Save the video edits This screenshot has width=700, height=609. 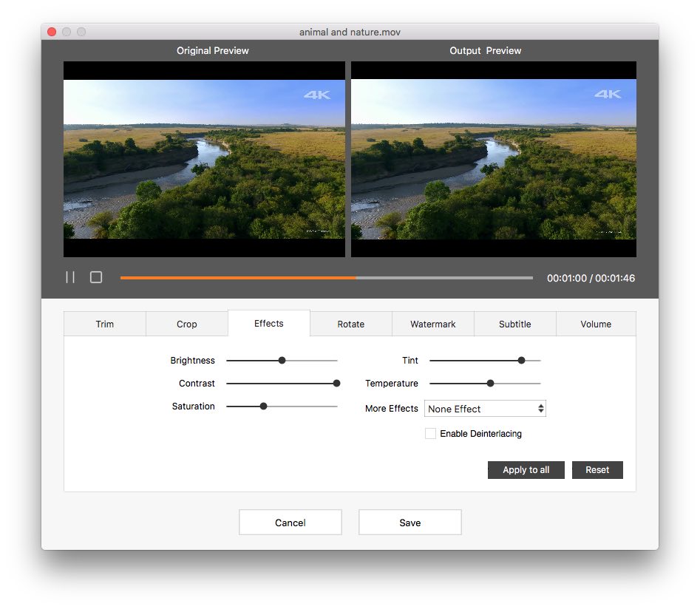coord(410,523)
